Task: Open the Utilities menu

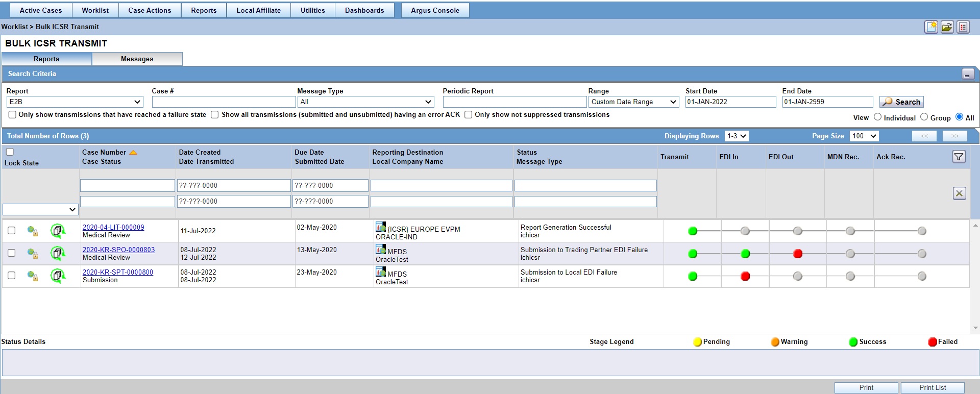Action: pyautogui.click(x=313, y=10)
